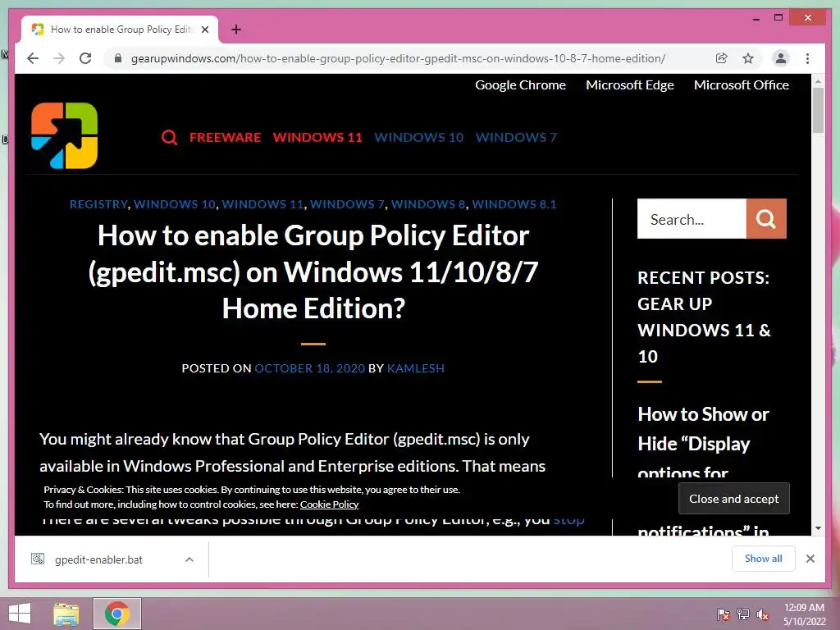The image size is (840, 630).
Task: Click the Action Center flag tray icon
Action: 723,614
